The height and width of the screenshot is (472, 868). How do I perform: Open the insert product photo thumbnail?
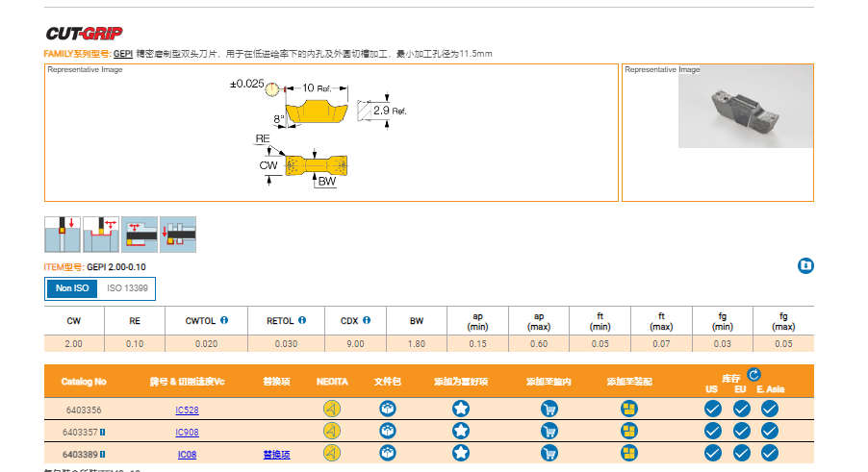point(737,111)
